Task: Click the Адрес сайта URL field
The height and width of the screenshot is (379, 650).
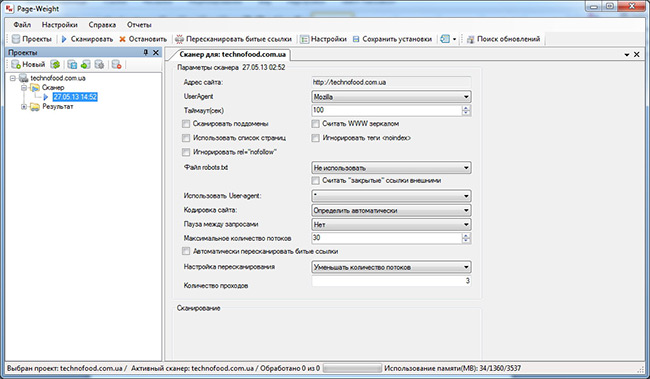Action: coord(391,82)
